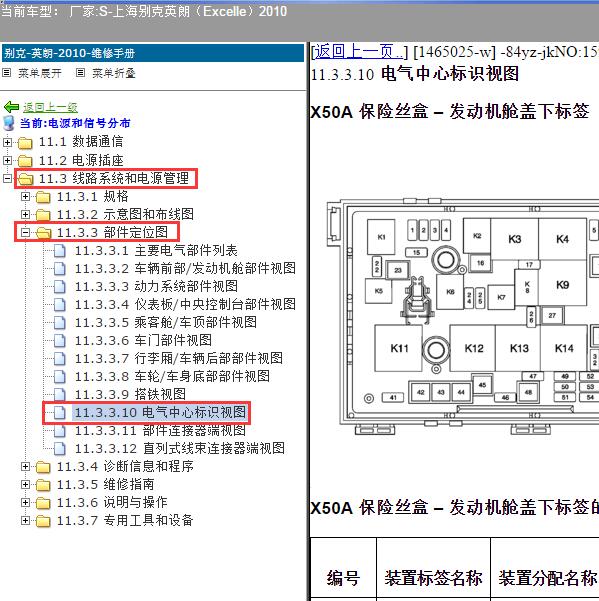Click page icon of 11.3.3.8 车轮/车身底部部件视图

click(59, 376)
